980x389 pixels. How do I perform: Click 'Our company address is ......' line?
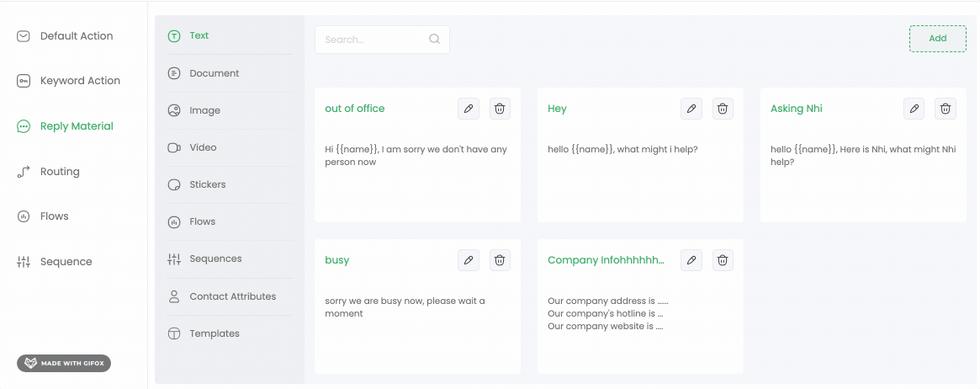tap(608, 301)
